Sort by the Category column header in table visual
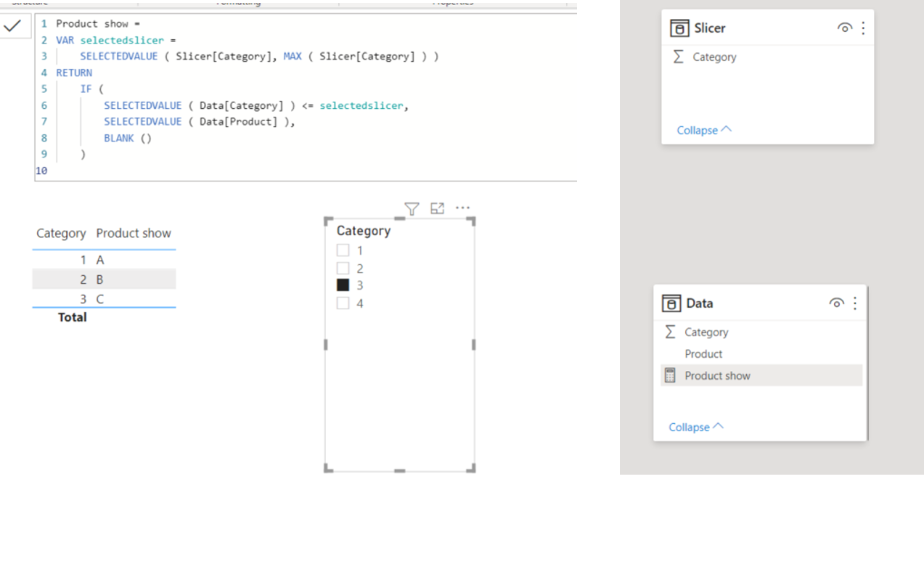The height and width of the screenshot is (585, 924). 61,233
